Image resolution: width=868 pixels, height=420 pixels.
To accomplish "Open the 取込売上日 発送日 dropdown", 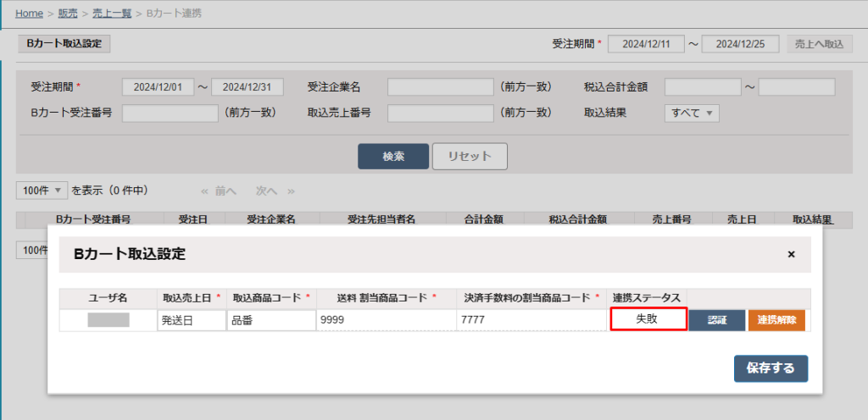I will coord(192,321).
